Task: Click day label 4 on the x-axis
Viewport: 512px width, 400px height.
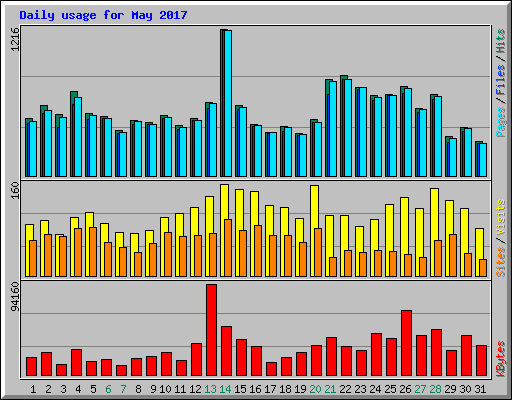Action: (x=78, y=389)
